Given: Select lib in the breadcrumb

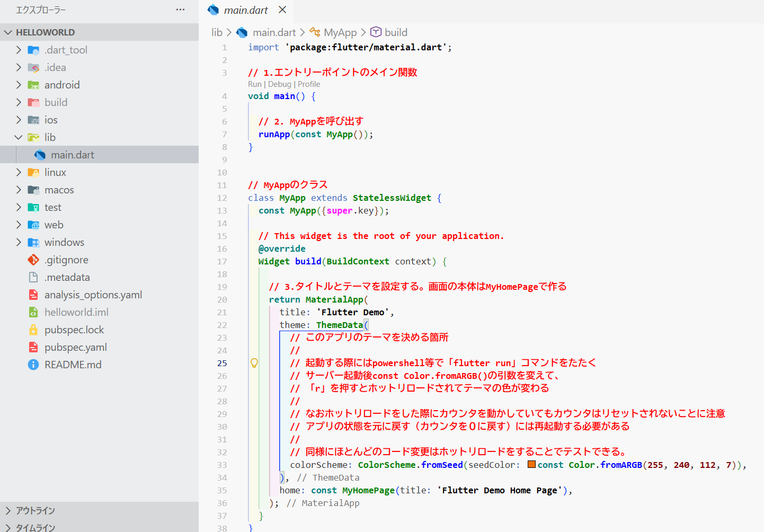Looking at the screenshot, I should click(217, 32).
